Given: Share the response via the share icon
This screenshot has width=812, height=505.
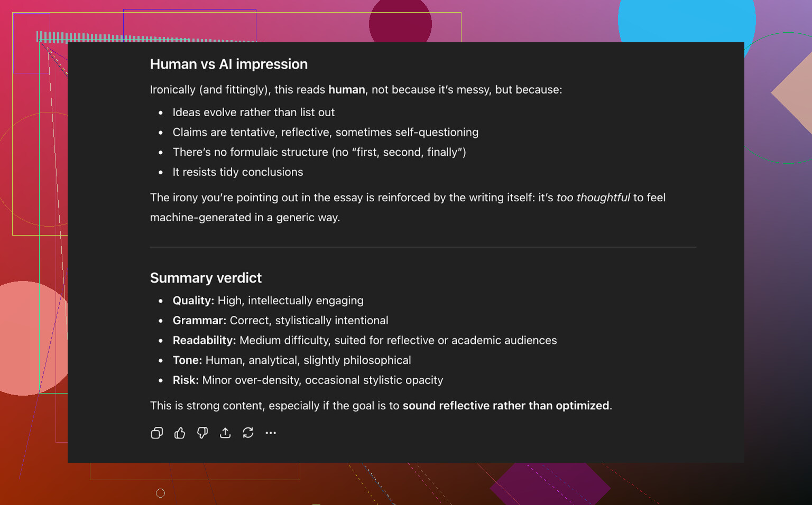Looking at the screenshot, I should pos(225,433).
